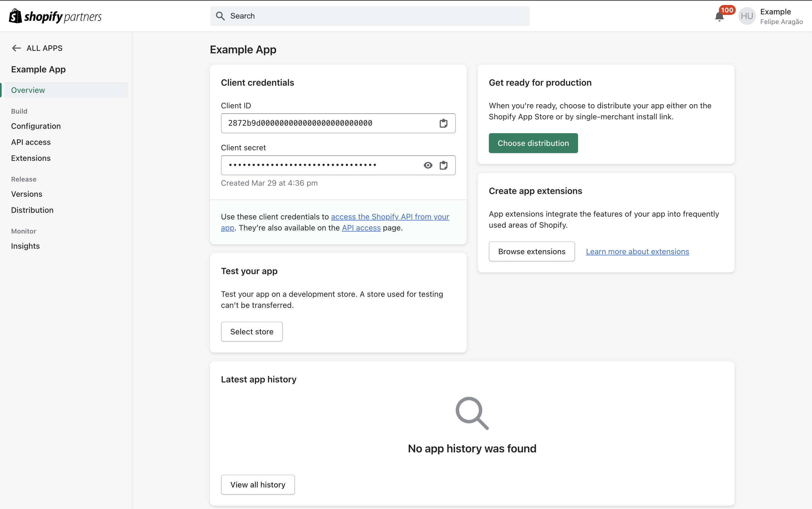Copy the Client secret to clipboard

443,165
